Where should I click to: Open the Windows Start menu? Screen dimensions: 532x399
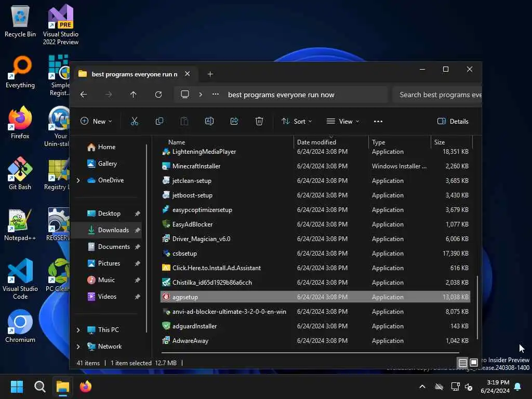coord(17,387)
